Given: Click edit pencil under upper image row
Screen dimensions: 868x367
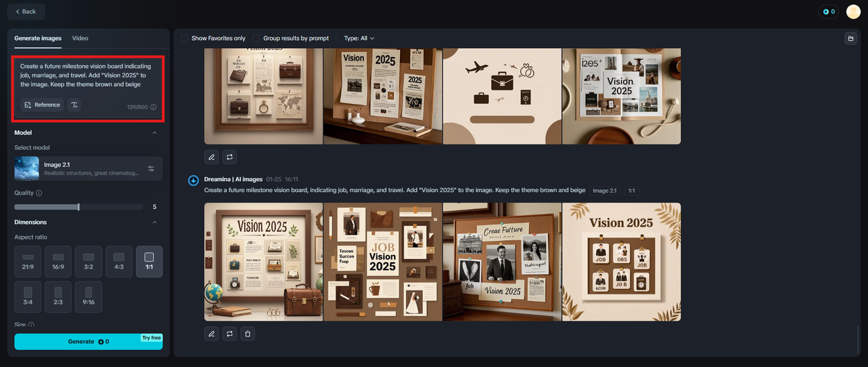Looking at the screenshot, I should pyautogui.click(x=212, y=157).
